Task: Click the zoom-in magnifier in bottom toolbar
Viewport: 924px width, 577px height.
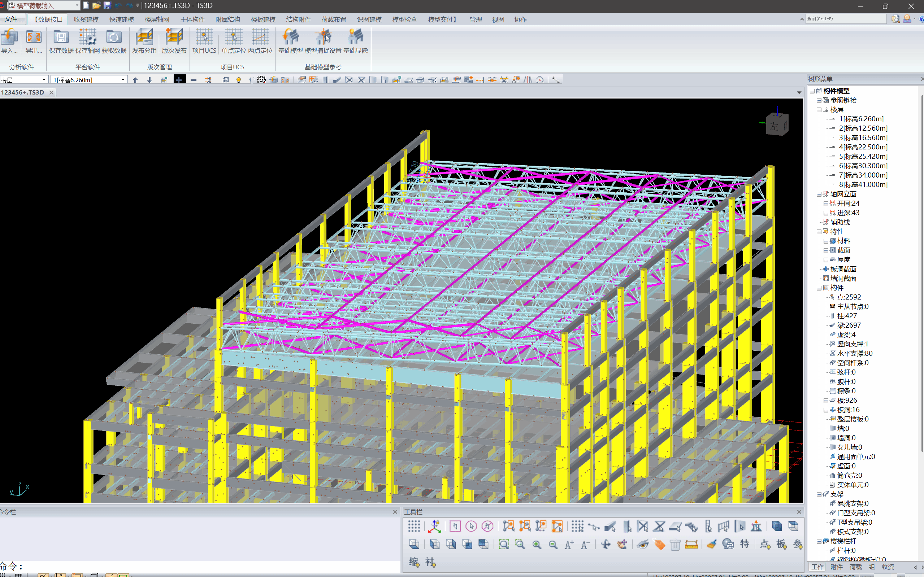Action: 537,545
